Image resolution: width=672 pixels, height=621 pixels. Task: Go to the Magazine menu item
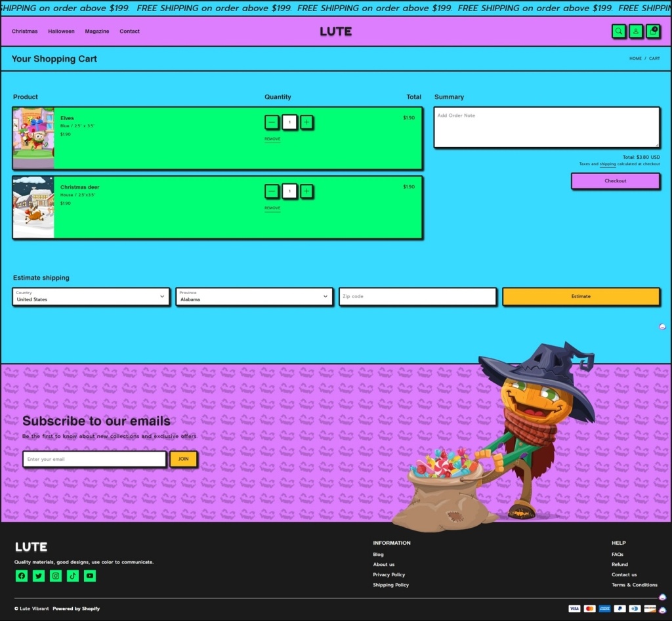coord(96,32)
